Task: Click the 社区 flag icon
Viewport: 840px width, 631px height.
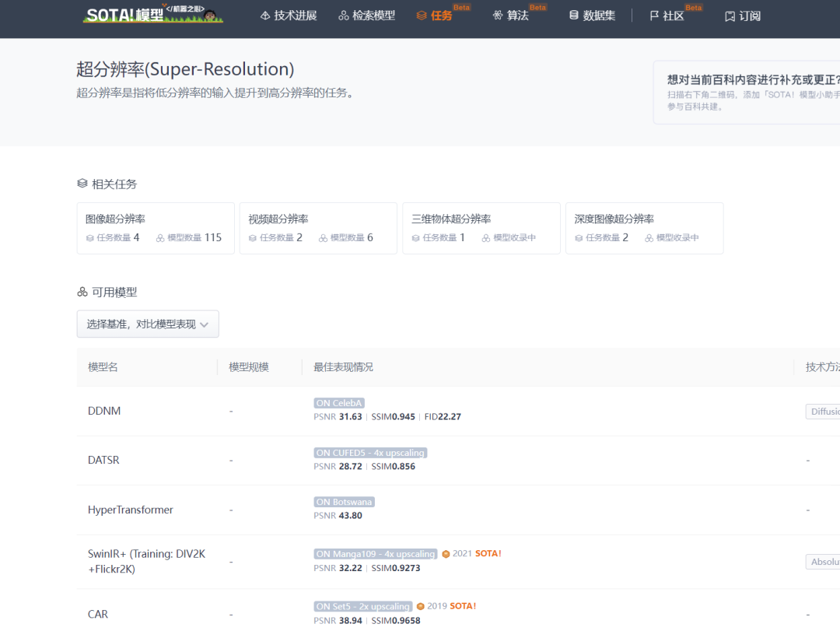Action: [x=654, y=16]
